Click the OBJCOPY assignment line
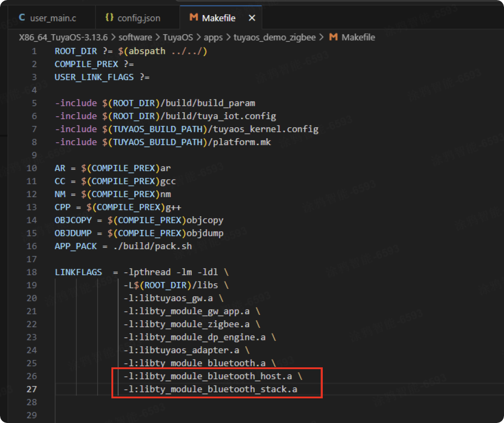The image size is (504, 423). (139, 220)
